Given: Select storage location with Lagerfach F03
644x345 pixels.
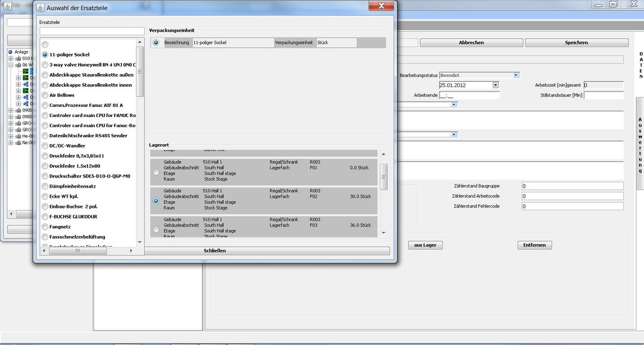Looking at the screenshot, I should [156, 230].
